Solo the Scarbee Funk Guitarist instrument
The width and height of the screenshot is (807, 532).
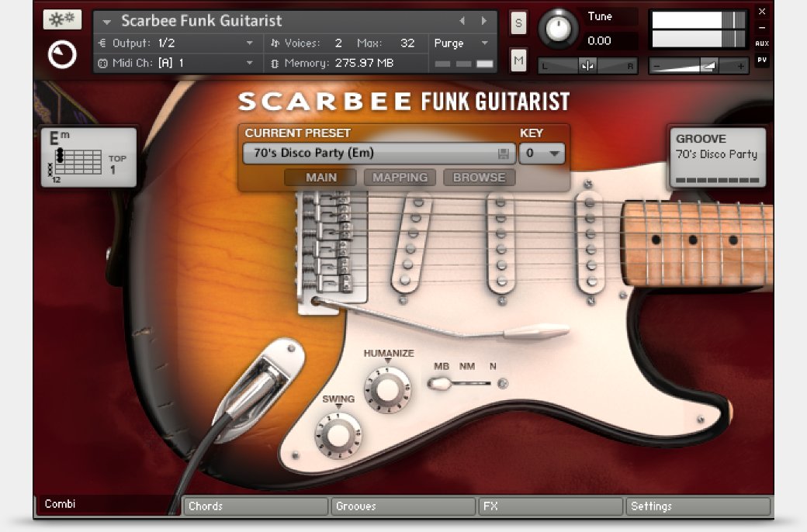518,23
